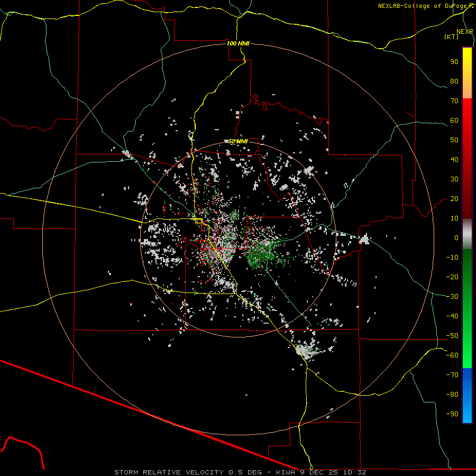Click the 'NEXLAB-College of DuPage' credit text

pyautogui.click(x=424, y=6)
